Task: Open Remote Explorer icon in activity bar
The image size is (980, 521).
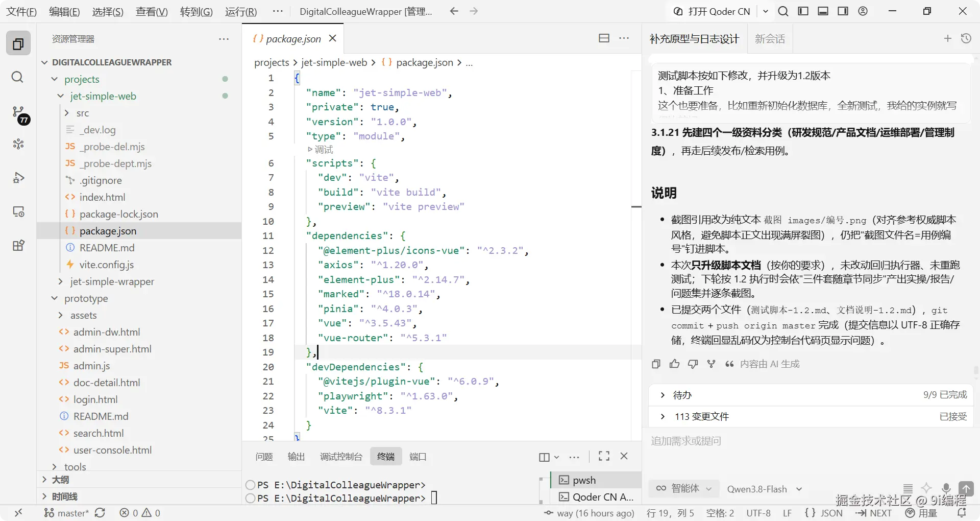Action: (x=18, y=211)
